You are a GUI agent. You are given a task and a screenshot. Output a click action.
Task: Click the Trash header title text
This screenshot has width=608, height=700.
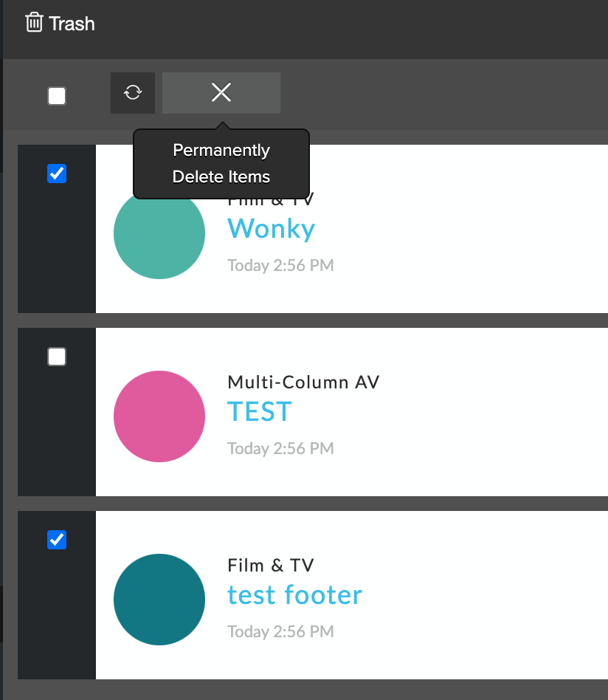tap(72, 24)
